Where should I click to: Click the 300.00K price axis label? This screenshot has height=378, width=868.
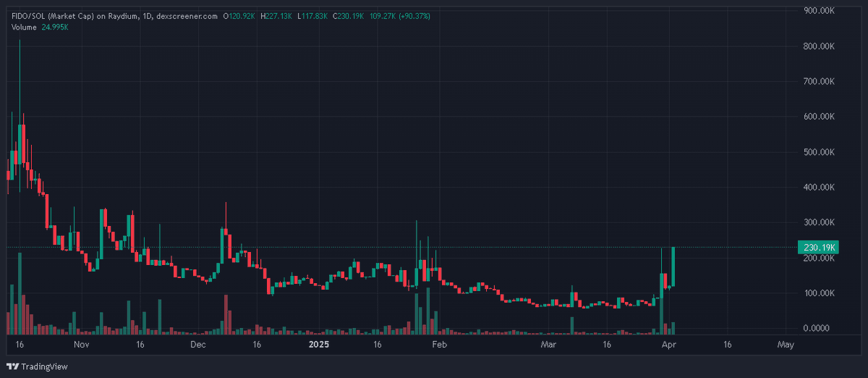coord(820,222)
